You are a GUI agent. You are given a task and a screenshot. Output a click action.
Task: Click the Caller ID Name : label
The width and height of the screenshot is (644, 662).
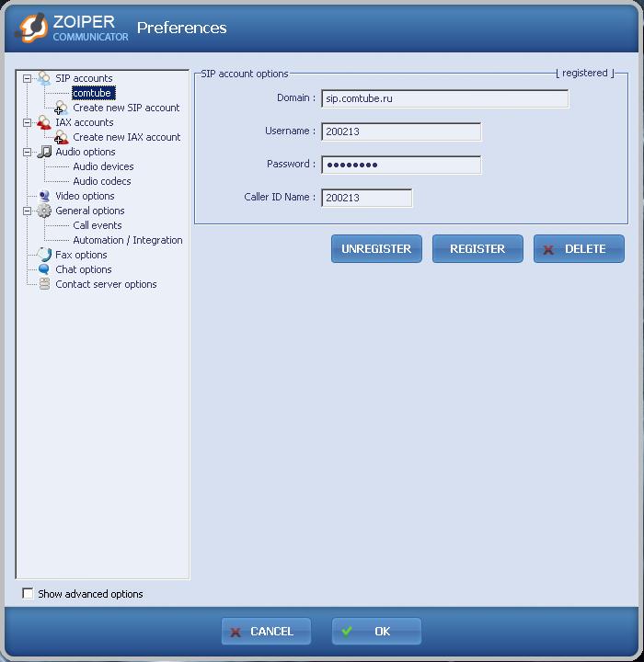[280, 197]
